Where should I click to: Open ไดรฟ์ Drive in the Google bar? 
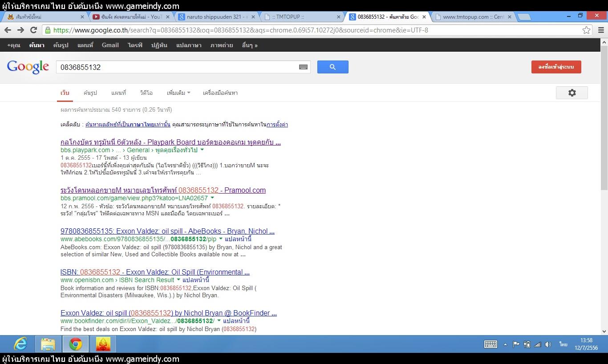(135, 45)
